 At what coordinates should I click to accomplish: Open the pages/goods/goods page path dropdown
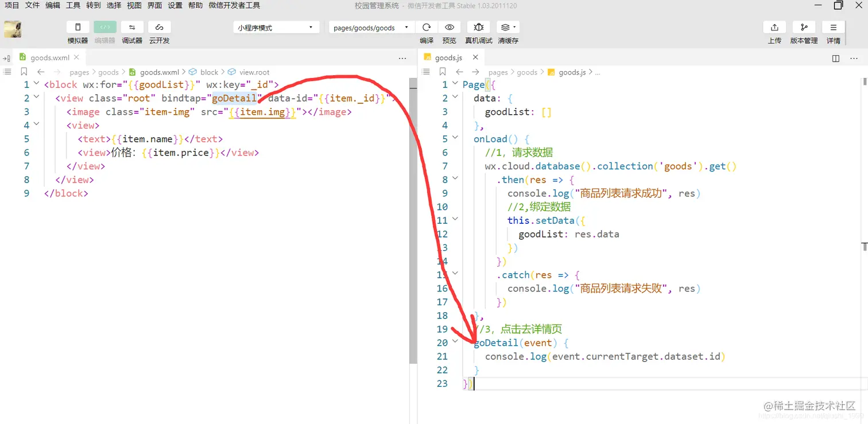pos(371,28)
